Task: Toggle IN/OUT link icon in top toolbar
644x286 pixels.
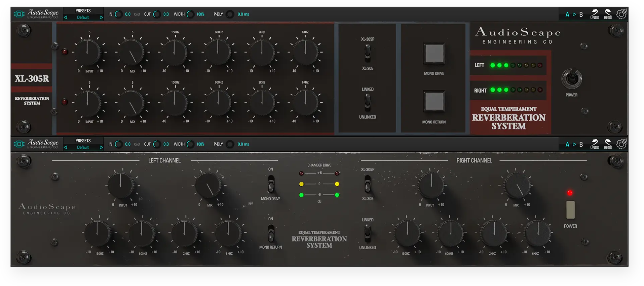Action: tap(137, 14)
